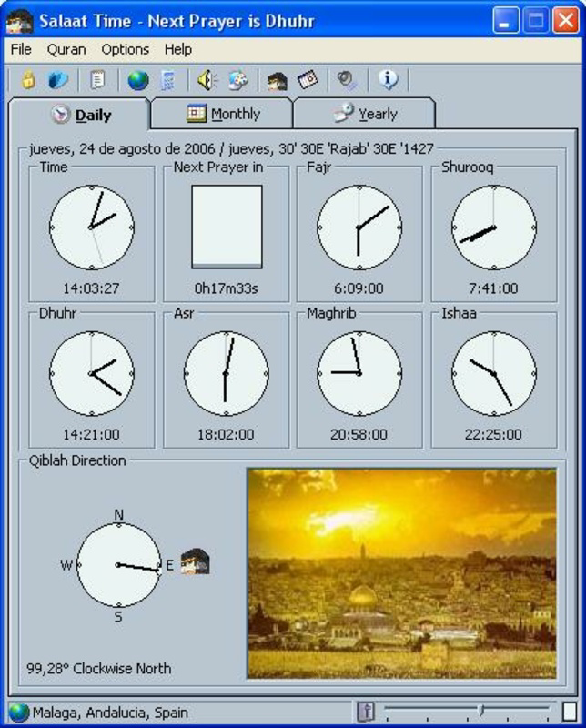586x728 pixels.
Task: Minimize the Salaat Time window
Action: pos(506,21)
